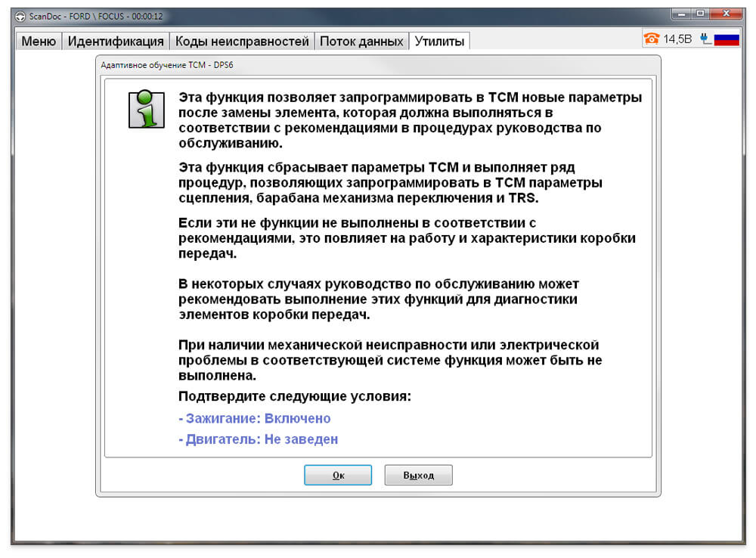Image resolution: width=756 pixels, height=558 pixels.
Task: Go to the Коды неисправностей tab
Action: point(242,42)
